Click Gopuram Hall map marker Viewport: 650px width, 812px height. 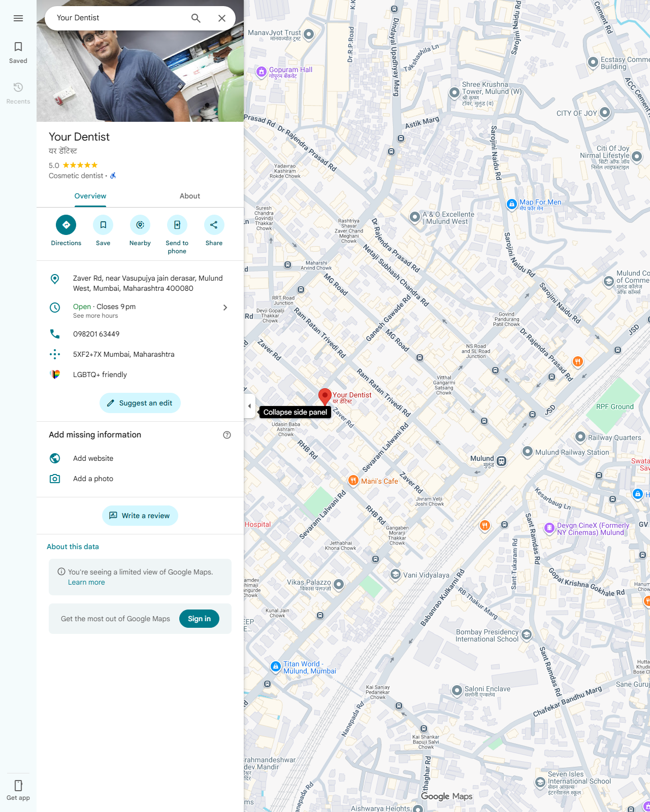coord(261,72)
